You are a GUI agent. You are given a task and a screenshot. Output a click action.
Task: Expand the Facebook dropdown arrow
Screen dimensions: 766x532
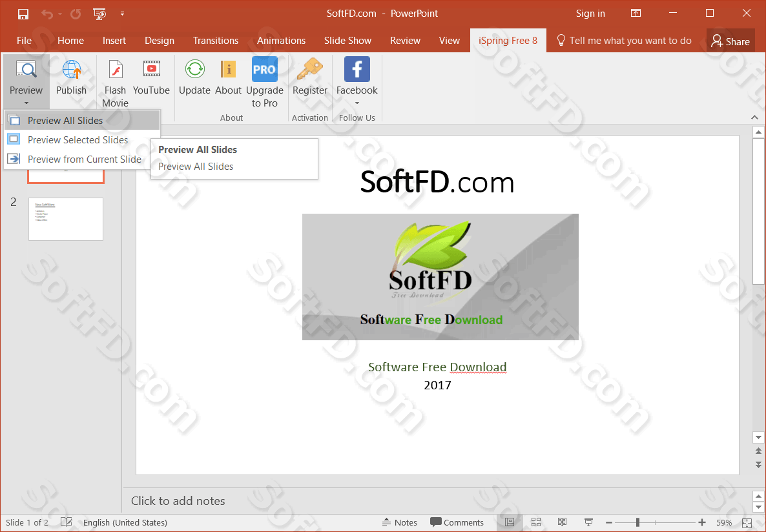tap(357, 103)
